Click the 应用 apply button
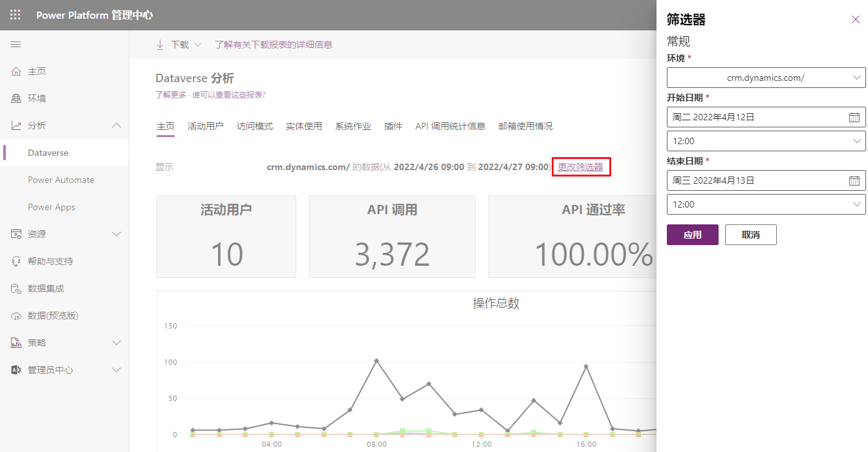Screen dimensions: 868x452 692,235
